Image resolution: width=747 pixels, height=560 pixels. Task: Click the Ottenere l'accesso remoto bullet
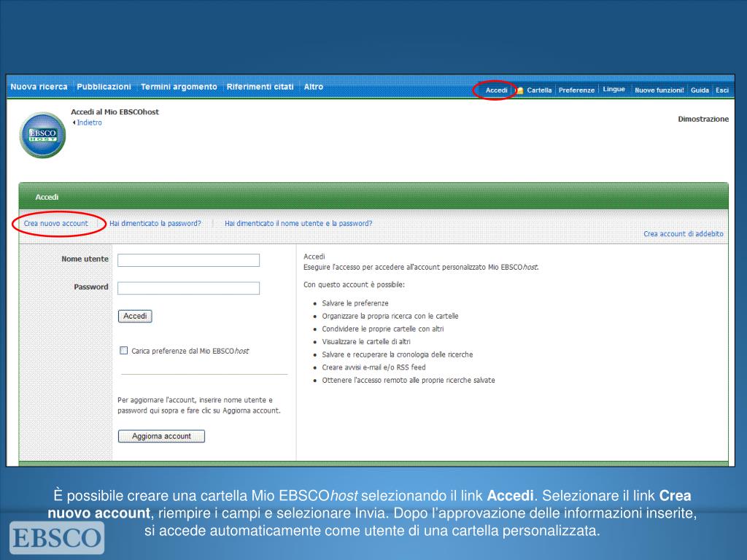coord(409,381)
